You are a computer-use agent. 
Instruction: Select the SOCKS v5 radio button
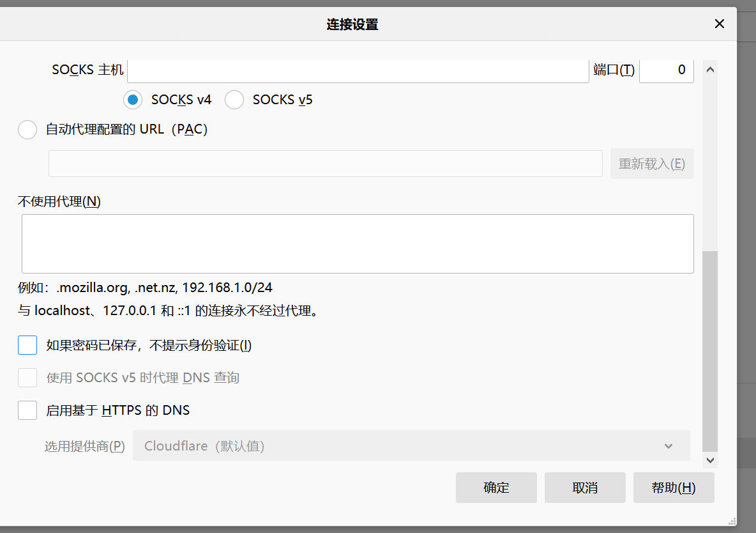tap(234, 100)
